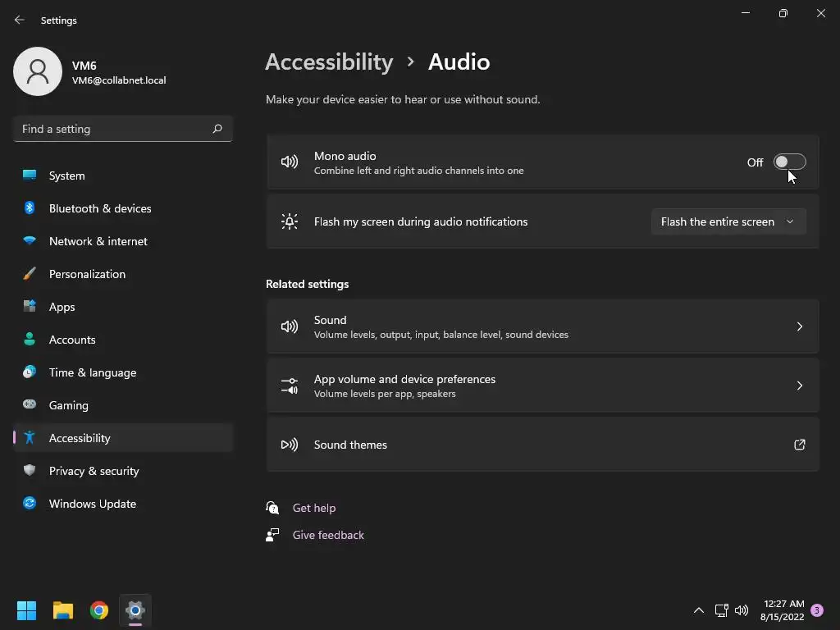Screen dimensions: 840x630
Task: Open App volume and device preferences
Action: 542,386
